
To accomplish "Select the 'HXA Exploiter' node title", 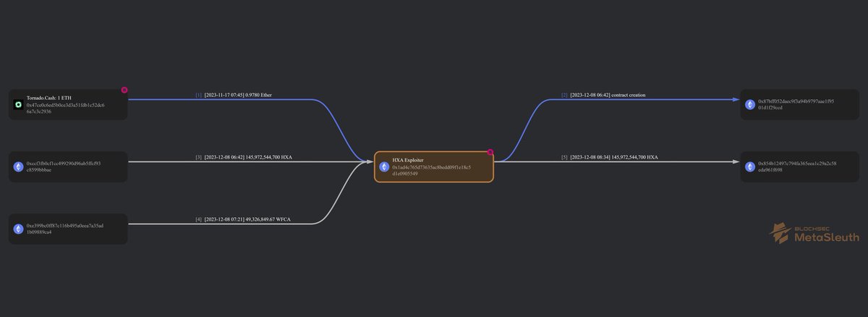I will click(x=408, y=160).
